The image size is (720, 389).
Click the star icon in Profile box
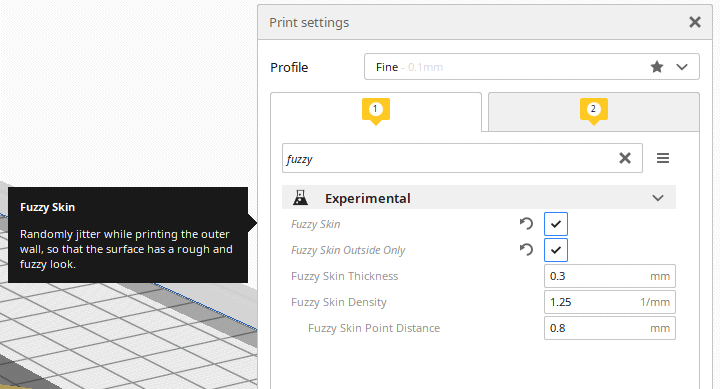pos(657,67)
